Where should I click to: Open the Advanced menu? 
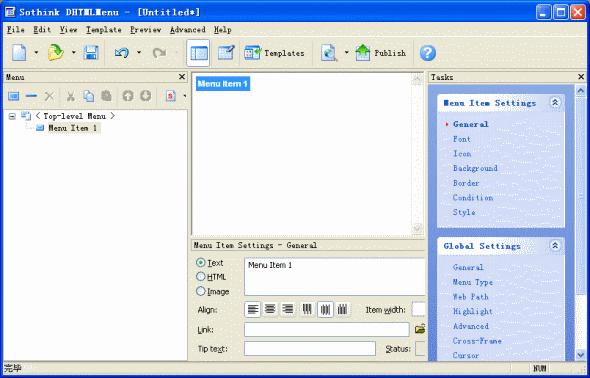[x=187, y=30]
